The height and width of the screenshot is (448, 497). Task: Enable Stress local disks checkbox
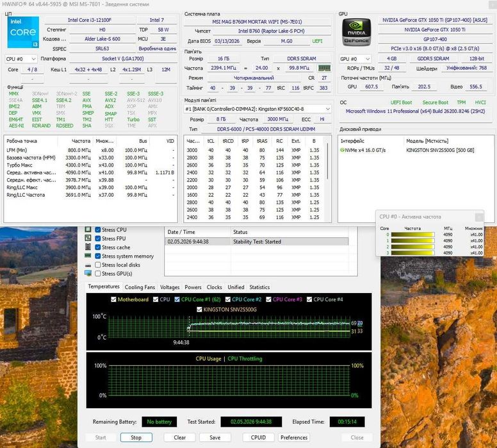98,265
